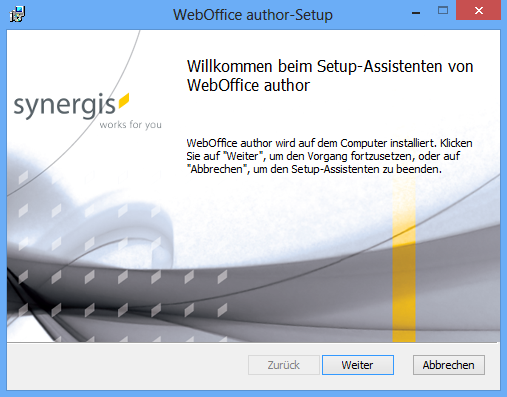Click the 'works for you' slogan text
507x397 pixels.
click(x=131, y=125)
